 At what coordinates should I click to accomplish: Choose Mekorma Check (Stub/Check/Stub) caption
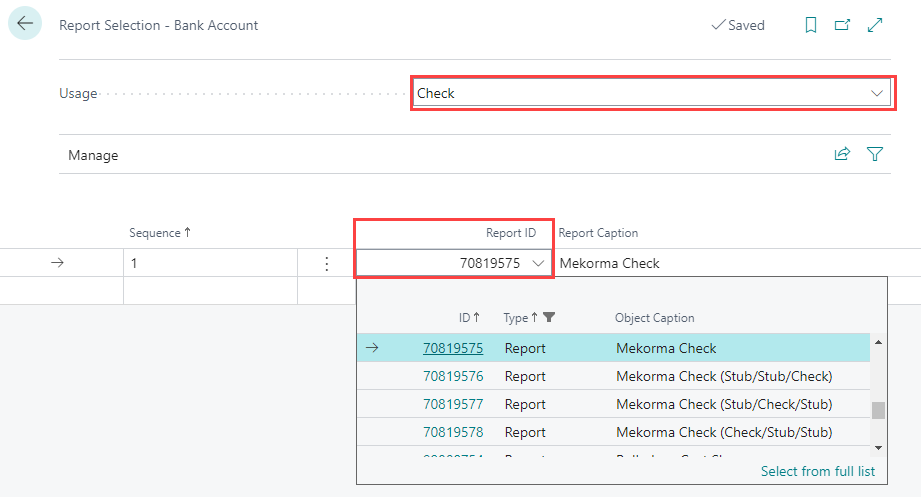[724, 404]
